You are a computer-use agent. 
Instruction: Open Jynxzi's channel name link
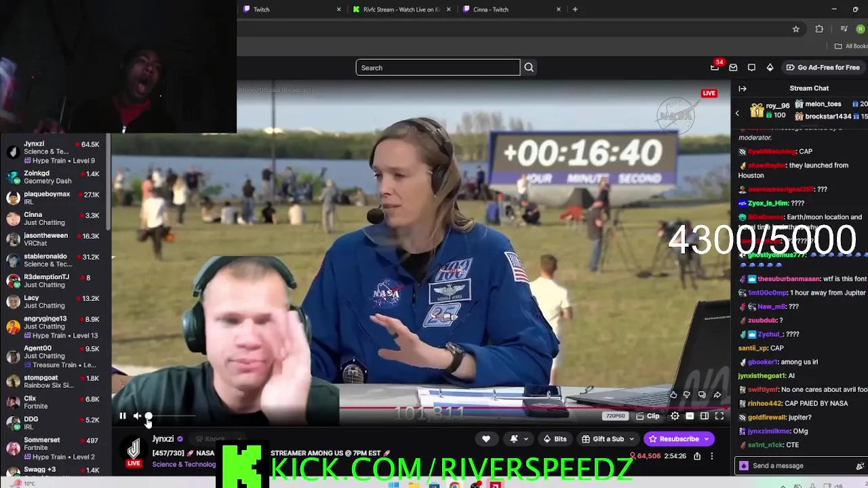tap(163, 439)
